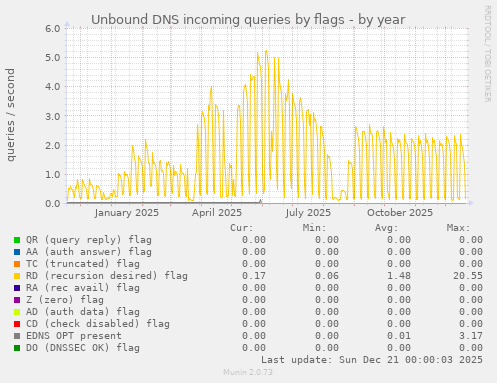Image resolution: width=497 pixels, height=383 pixels.
Task: Click the 6.0 y-axis tick label
Action: 53,28
